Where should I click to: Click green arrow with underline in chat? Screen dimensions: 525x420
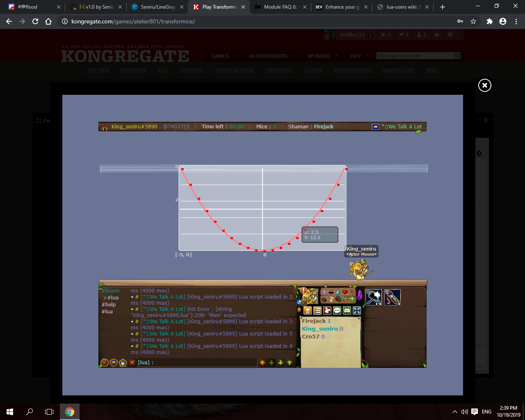pos(272,363)
